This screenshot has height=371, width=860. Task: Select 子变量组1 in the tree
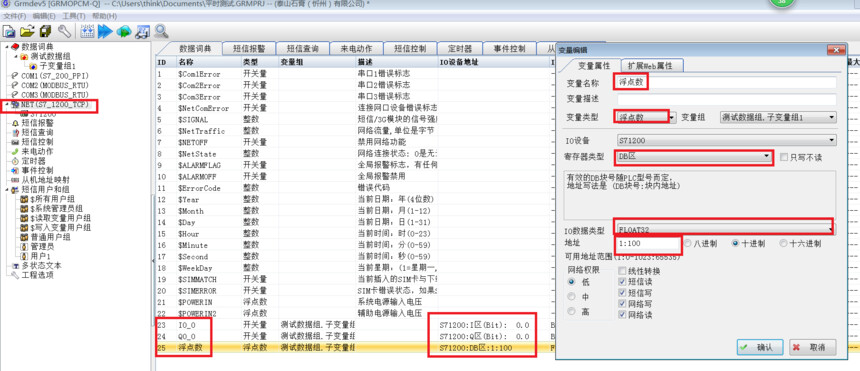pyautogui.click(x=57, y=66)
